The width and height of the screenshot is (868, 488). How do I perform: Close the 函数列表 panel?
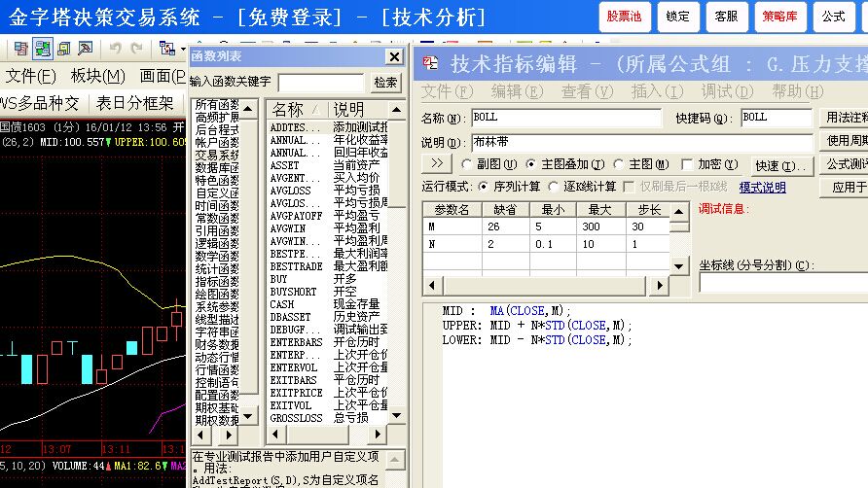pyautogui.click(x=394, y=56)
